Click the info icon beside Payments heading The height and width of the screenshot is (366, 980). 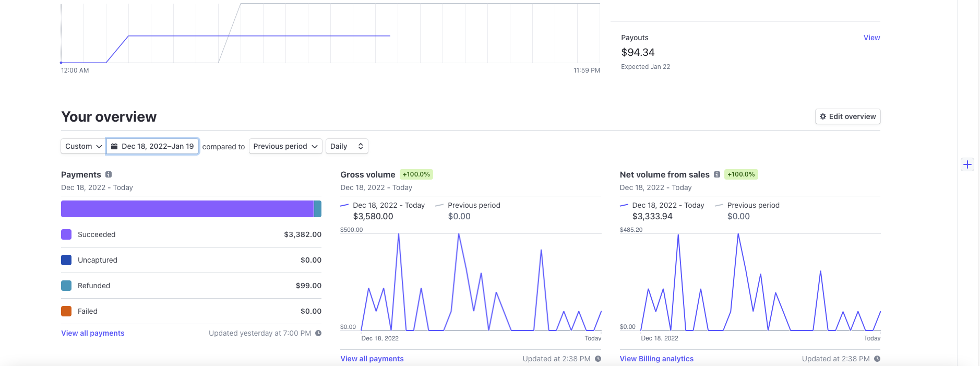pyautogui.click(x=109, y=174)
